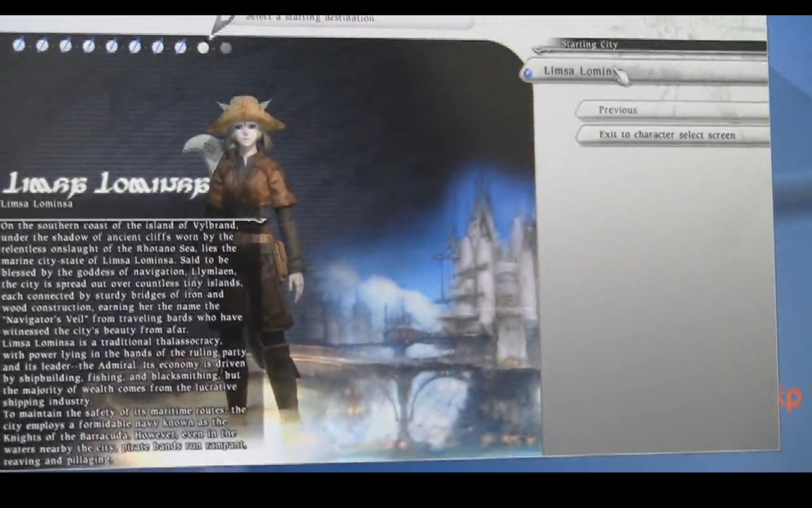Click the final greyed-out step dot

pyautogui.click(x=226, y=48)
